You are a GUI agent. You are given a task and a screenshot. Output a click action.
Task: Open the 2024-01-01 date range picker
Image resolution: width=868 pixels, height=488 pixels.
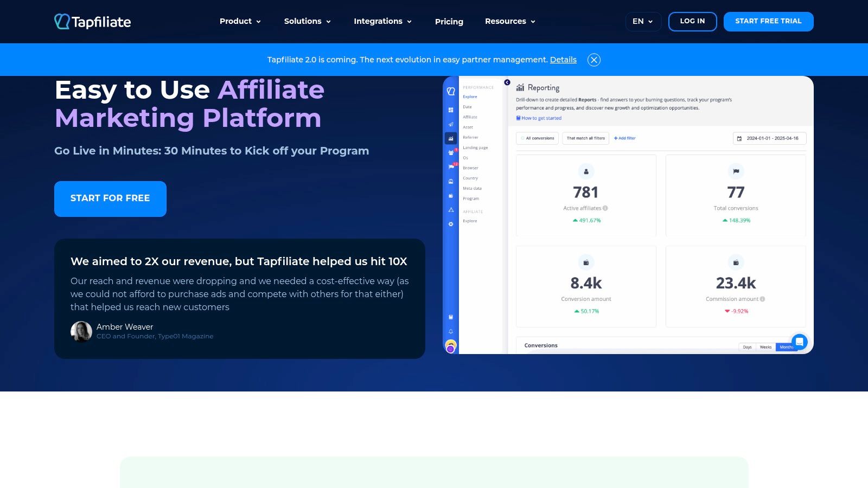point(769,138)
